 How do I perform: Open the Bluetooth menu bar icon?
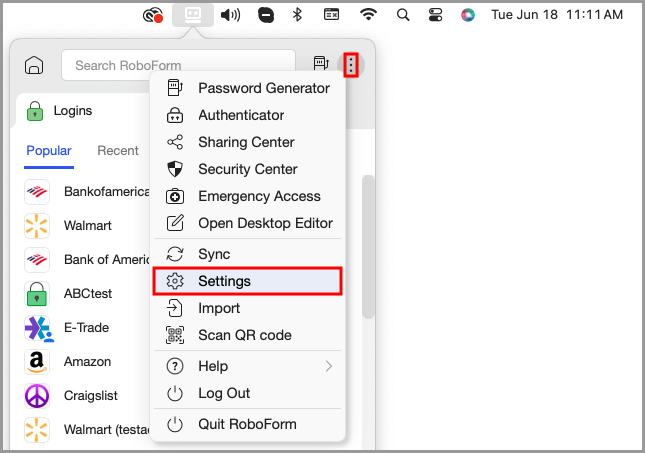pos(297,15)
